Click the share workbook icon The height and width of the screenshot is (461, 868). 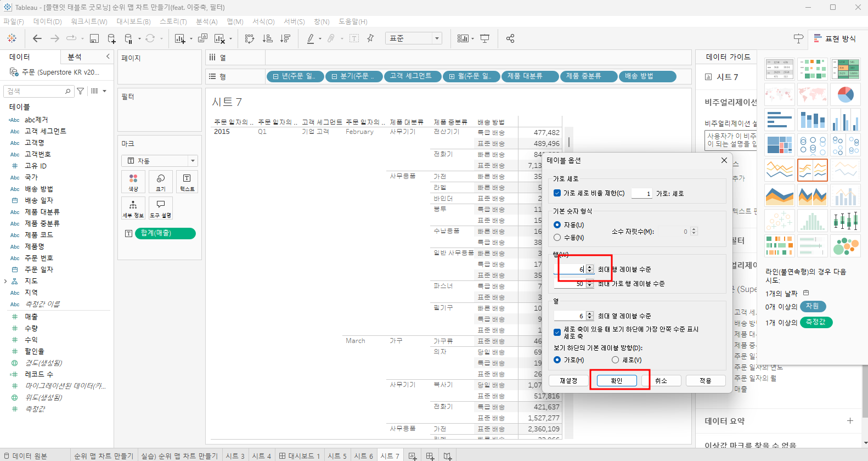coord(510,38)
